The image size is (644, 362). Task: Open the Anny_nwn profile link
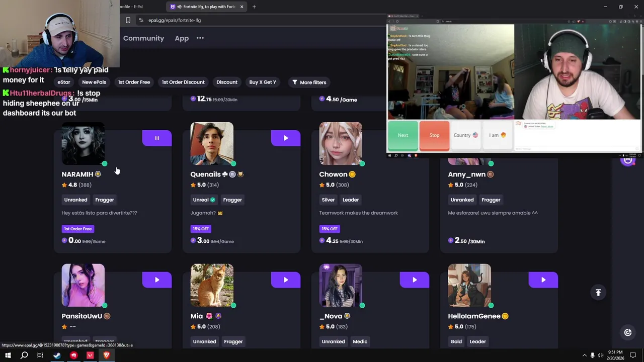coord(466,174)
